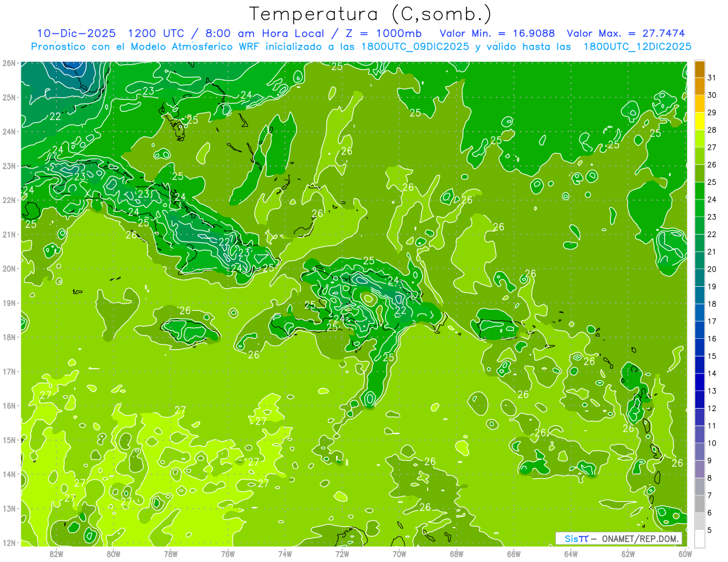
Task: Click the 14N latitude axis label
Action: (x=10, y=474)
